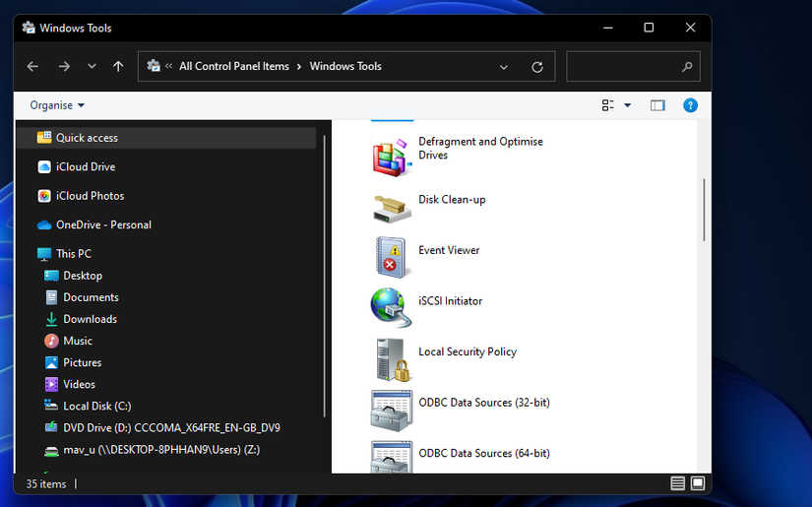
Task: Select OneDrive - Personal label
Action: pos(103,224)
